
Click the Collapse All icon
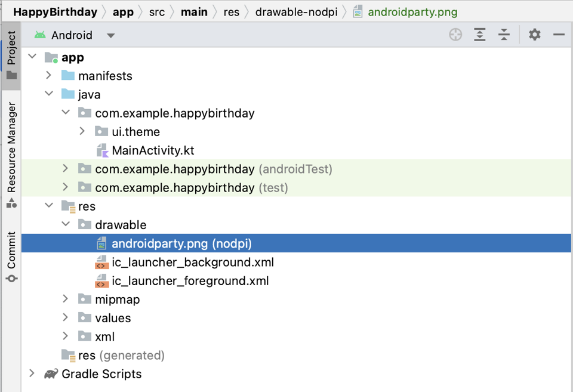point(504,35)
